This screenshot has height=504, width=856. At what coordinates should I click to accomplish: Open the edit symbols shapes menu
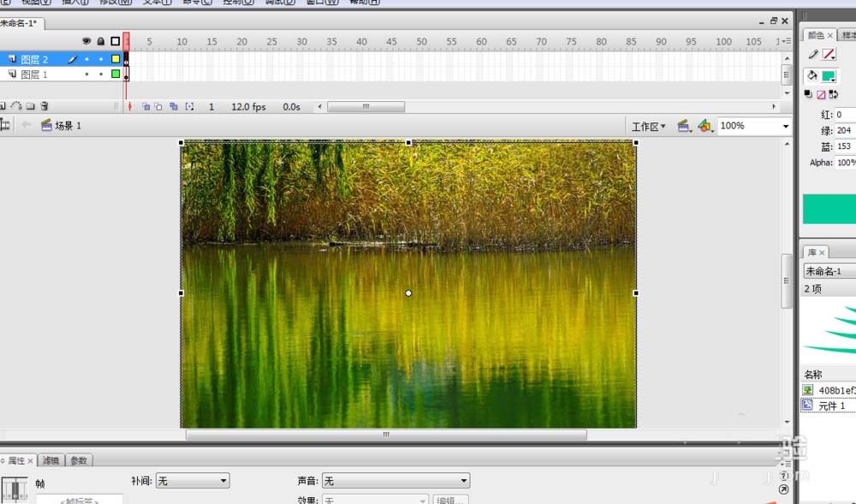click(705, 127)
